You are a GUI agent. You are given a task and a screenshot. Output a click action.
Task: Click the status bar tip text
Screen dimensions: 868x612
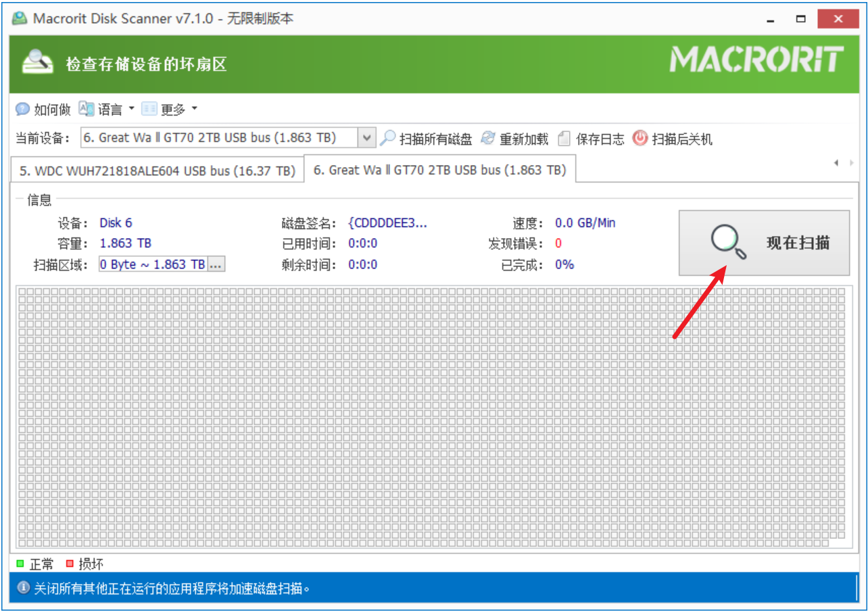pyautogui.click(x=172, y=588)
